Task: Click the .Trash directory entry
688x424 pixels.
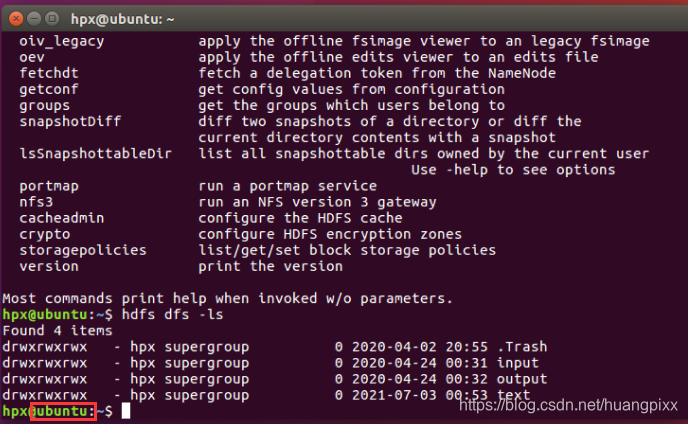Action: [x=522, y=347]
